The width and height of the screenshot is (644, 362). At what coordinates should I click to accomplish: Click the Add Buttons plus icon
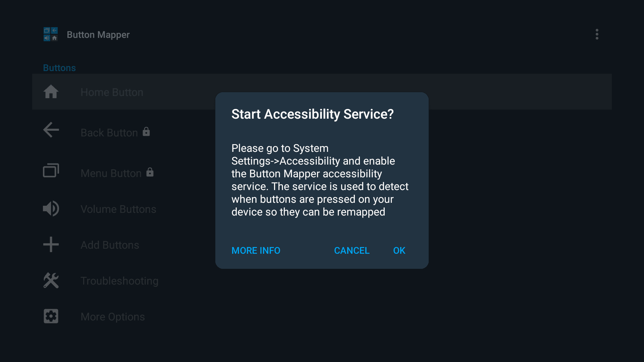pos(51,244)
